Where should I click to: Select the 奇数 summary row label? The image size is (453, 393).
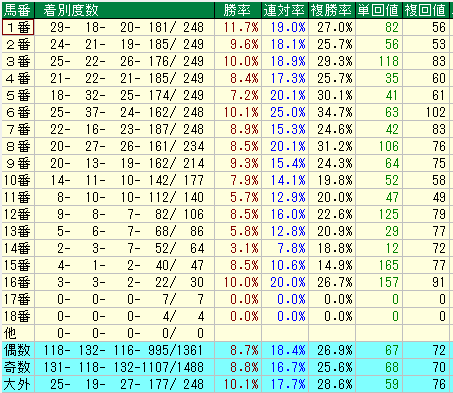tap(18, 367)
